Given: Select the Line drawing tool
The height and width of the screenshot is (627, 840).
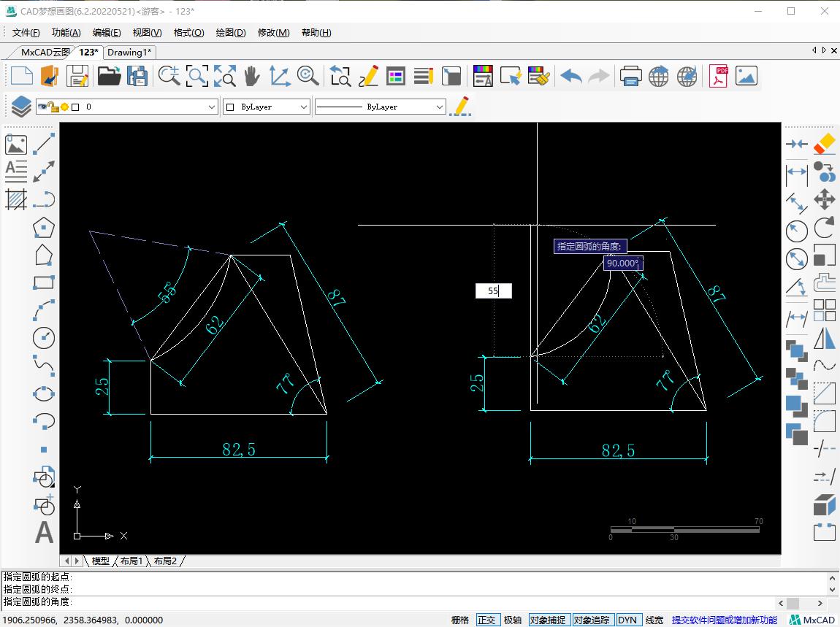Looking at the screenshot, I should 44,144.
